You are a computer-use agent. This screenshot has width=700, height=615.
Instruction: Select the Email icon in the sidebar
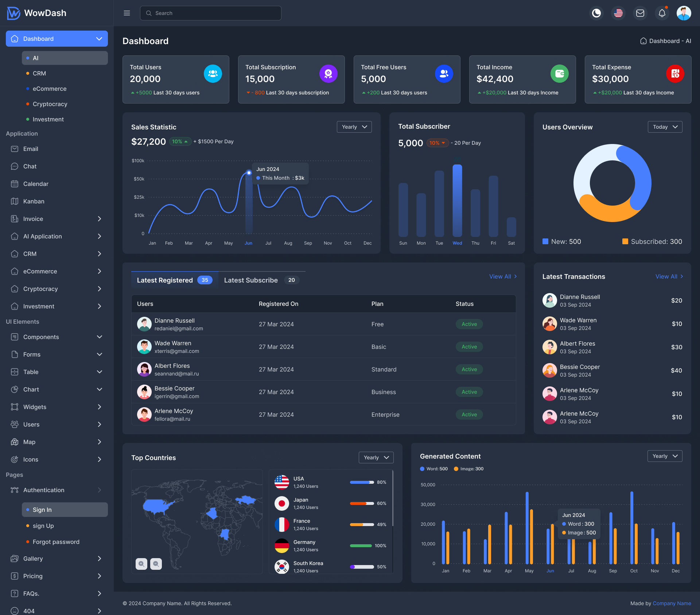tap(15, 149)
